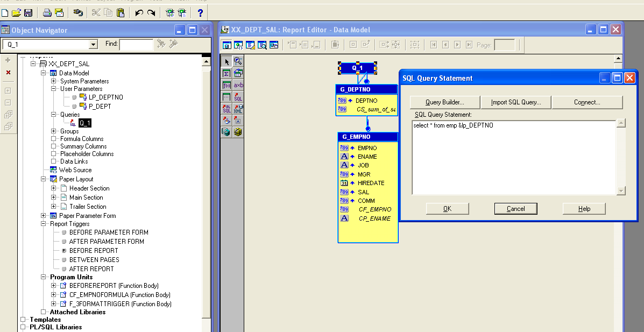Expand the Groups tree node
Viewport: 644px width, 332px height.
(54, 131)
